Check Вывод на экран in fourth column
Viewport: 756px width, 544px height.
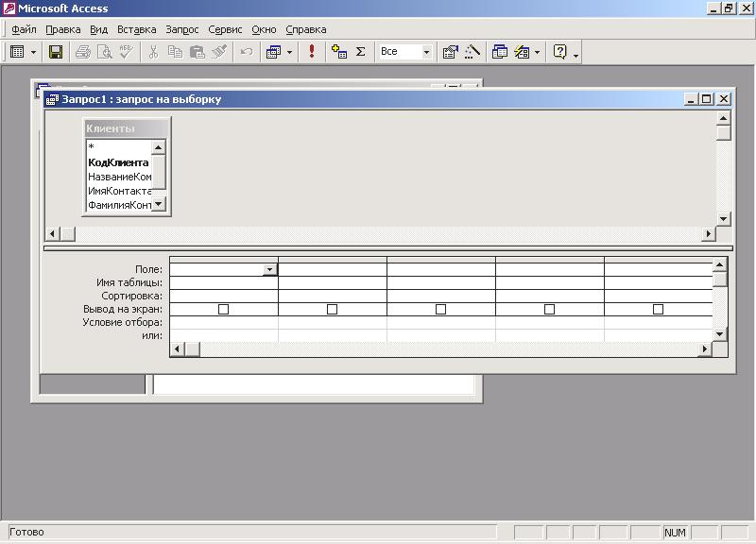549,310
